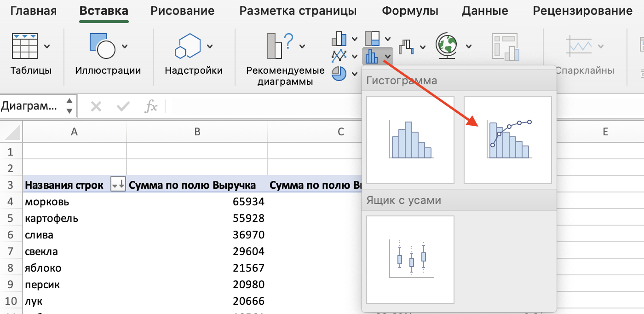Image resolution: width=644 pixels, height=314 pixels.
Task: Open map charts via the globe icon
Action: (447, 46)
